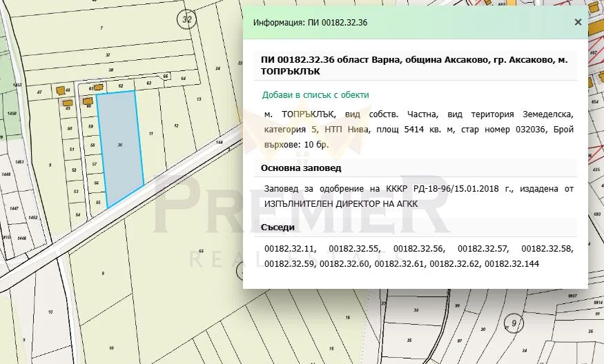Click the building icon in parcel 60
Image resolution: width=604 pixels, height=364 pixels.
pyautogui.click(x=89, y=100)
